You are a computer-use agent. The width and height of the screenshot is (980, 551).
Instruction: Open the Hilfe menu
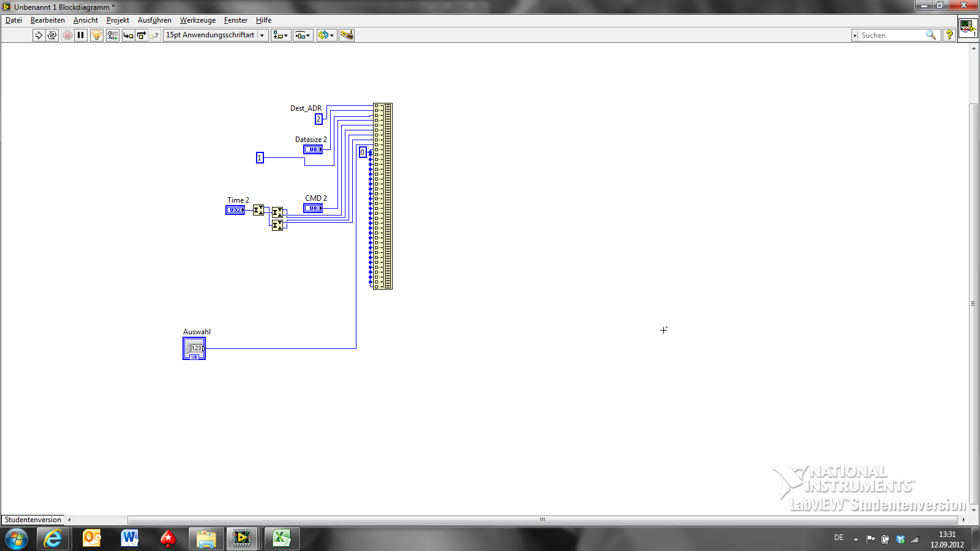(263, 20)
